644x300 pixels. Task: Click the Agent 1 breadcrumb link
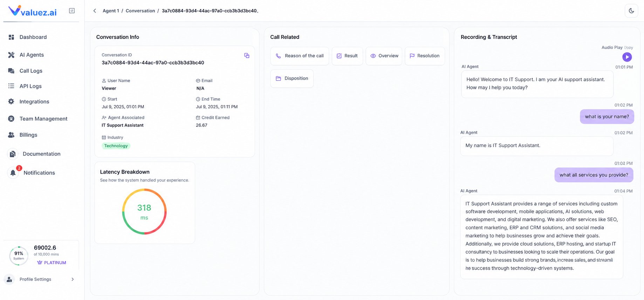click(x=111, y=11)
